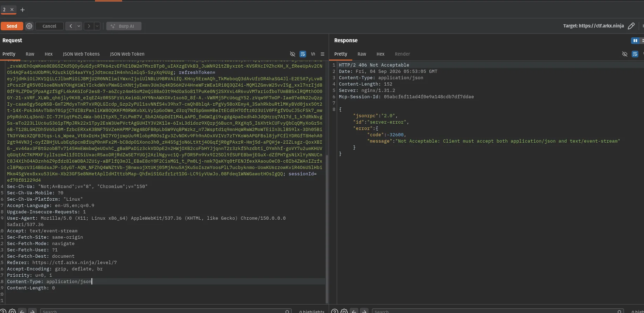
Task: Switch Request view to Raw tab
Action: pyautogui.click(x=30, y=54)
